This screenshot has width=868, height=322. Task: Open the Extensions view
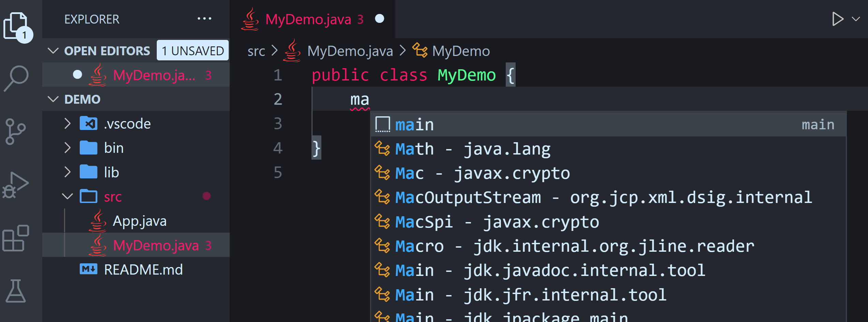(x=16, y=238)
